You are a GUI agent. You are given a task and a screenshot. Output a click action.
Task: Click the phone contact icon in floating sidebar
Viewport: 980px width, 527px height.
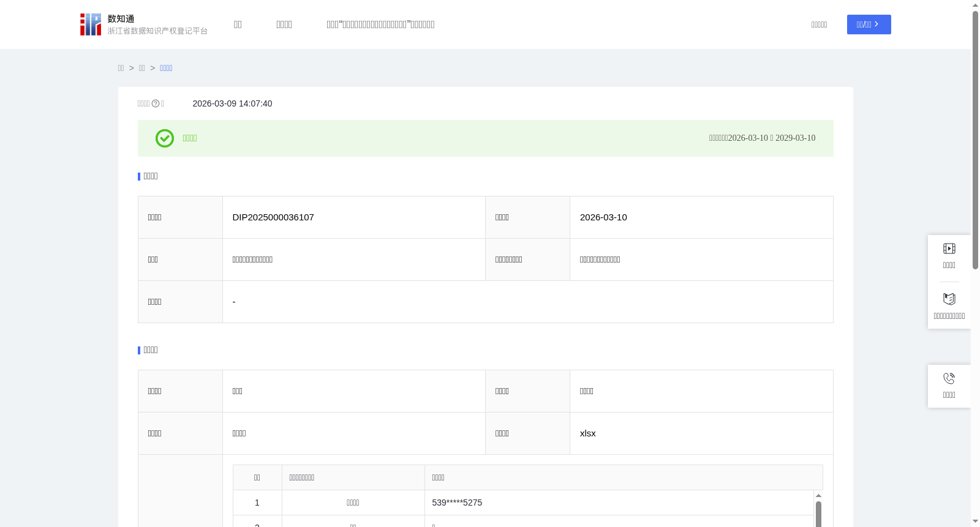click(x=949, y=378)
